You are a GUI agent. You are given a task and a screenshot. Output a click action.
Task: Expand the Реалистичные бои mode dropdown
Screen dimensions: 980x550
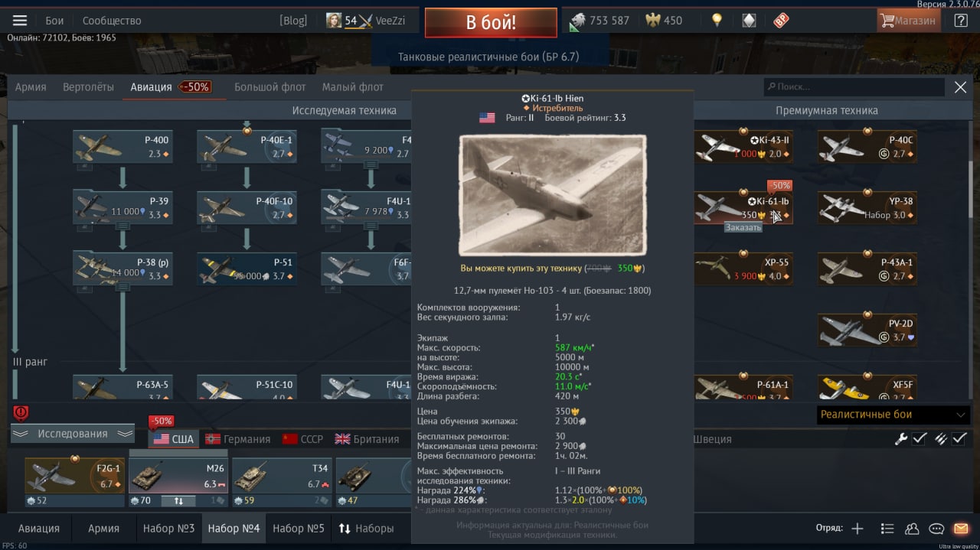[893, 415]
